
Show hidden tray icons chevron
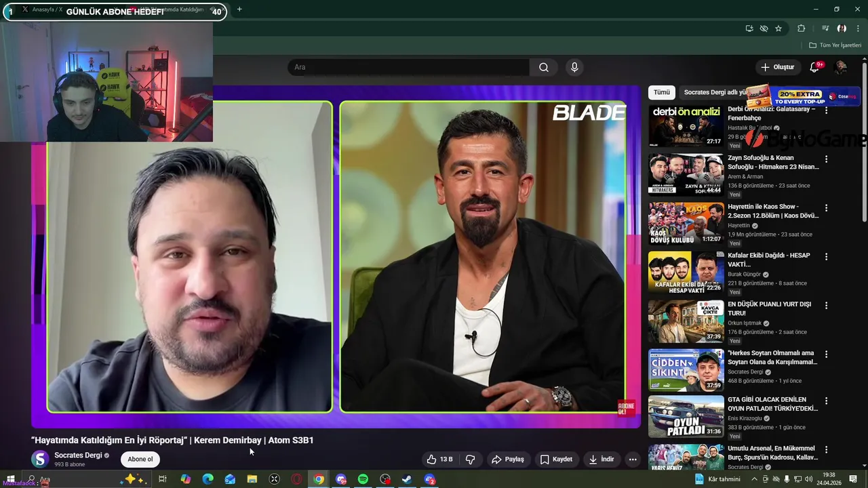(754, 479)
